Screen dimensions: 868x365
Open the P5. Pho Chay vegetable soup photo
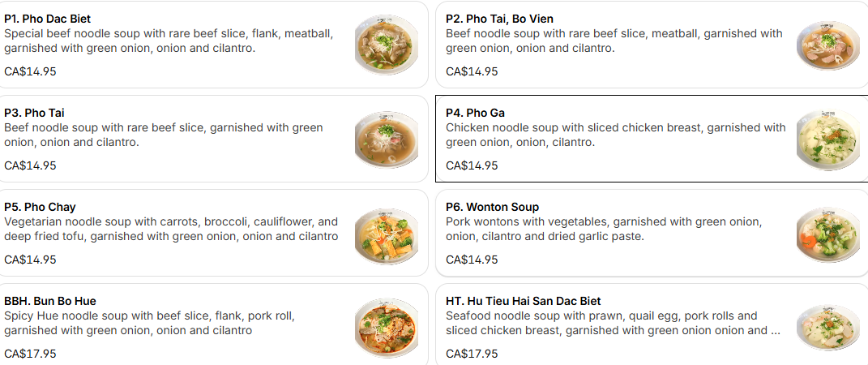coord(387,233)
